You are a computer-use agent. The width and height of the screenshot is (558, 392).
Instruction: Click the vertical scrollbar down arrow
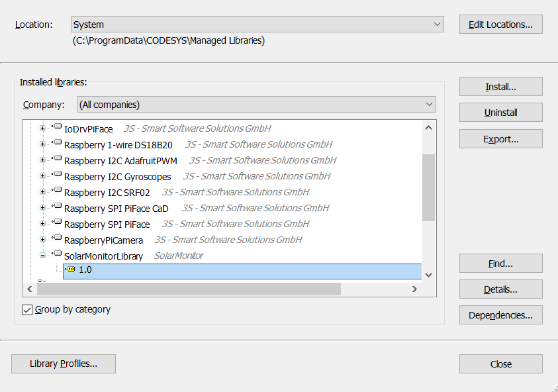tap(428, 275)
